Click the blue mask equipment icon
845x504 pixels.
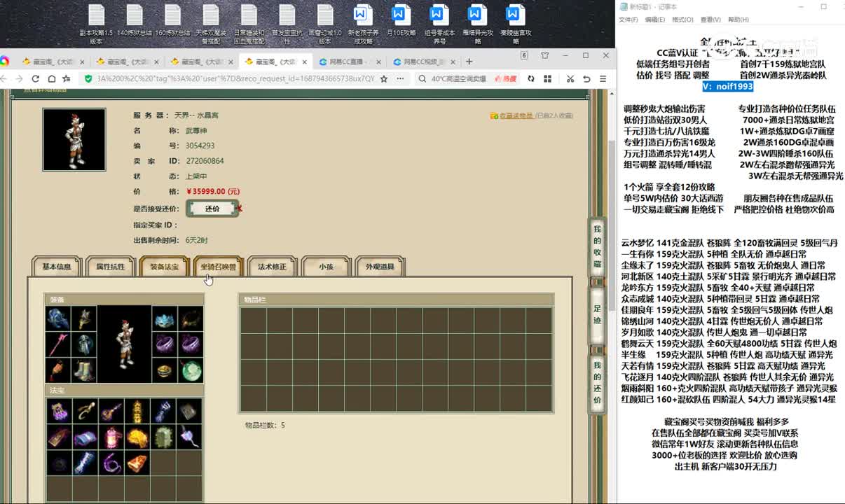tap(164, 318)
